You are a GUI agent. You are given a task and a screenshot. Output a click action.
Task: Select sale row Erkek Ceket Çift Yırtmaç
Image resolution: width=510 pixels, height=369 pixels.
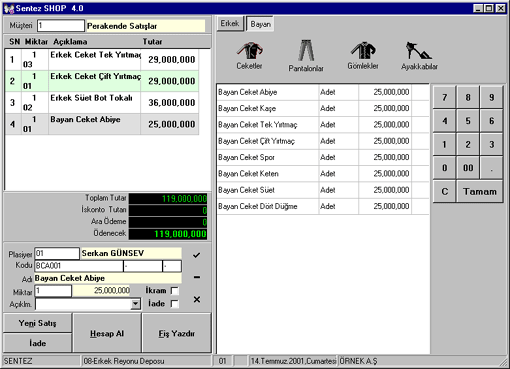(102, 81)
